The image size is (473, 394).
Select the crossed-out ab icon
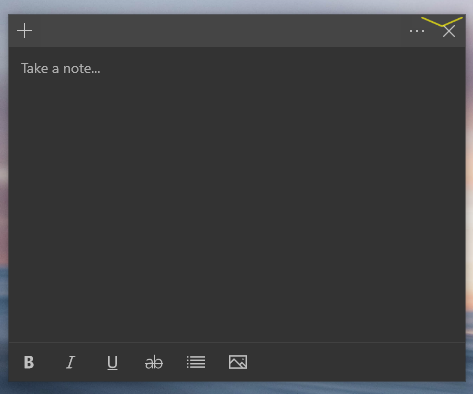[x=154, y=362]
